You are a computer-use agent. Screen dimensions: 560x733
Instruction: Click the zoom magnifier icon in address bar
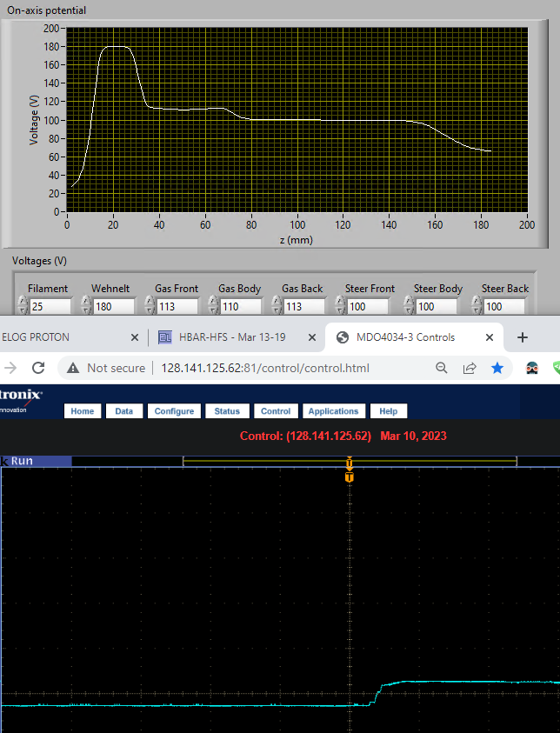[441, 368]
